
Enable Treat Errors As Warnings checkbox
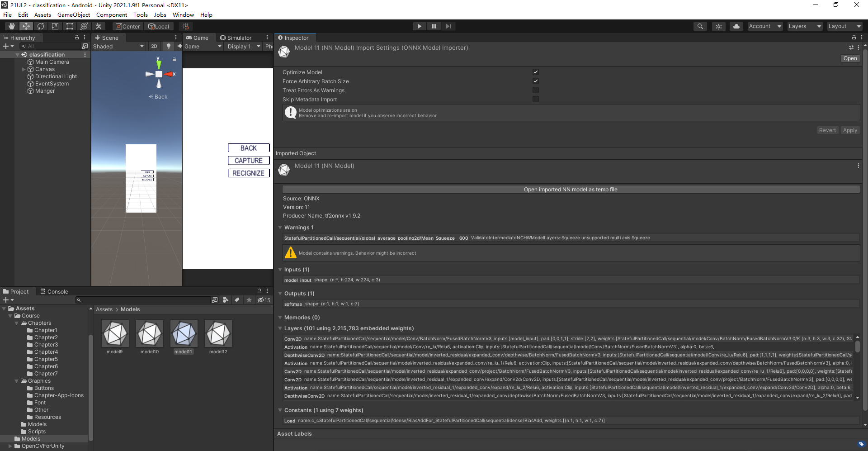coord(536,90)
